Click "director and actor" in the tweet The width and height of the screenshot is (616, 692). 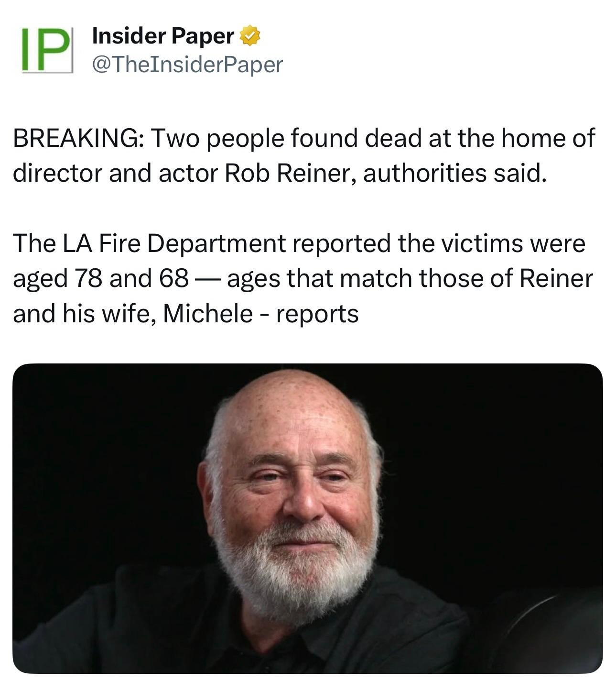[115, 174]
